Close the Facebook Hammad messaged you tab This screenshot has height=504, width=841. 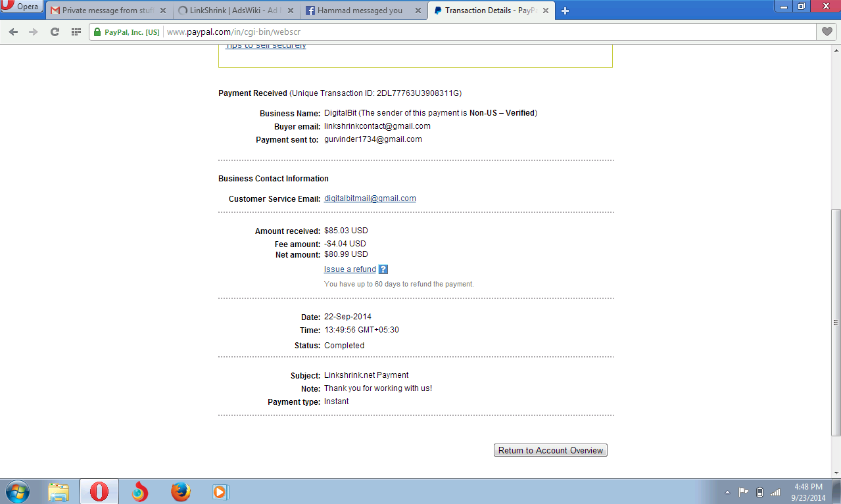[x=418, y=11]
